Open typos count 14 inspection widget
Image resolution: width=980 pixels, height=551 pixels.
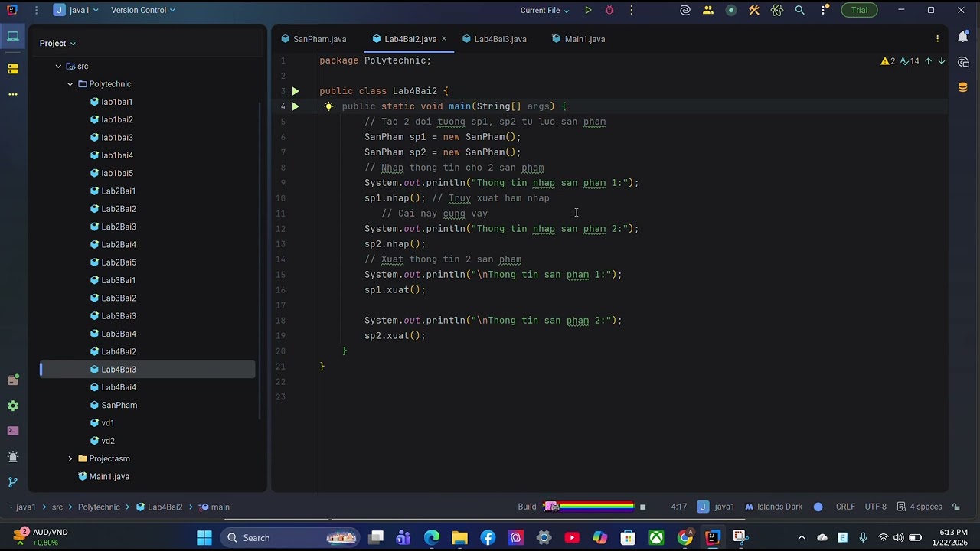click(x=910, y=60)
